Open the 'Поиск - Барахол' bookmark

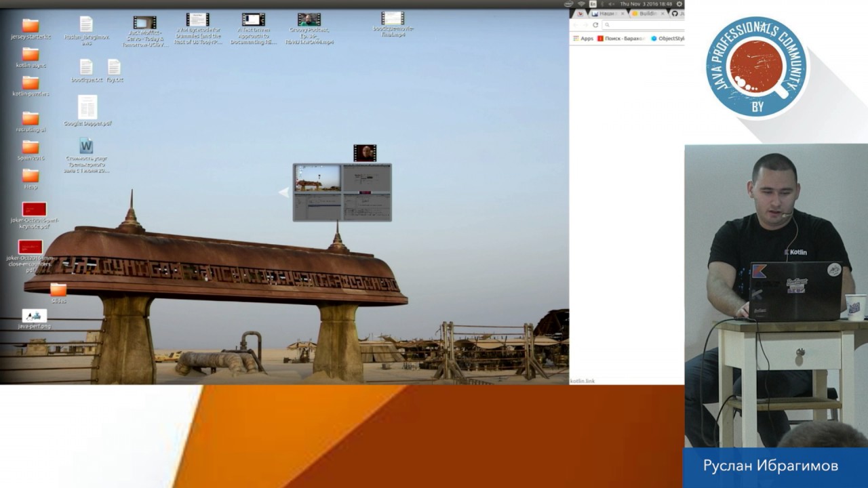[621, 39]
